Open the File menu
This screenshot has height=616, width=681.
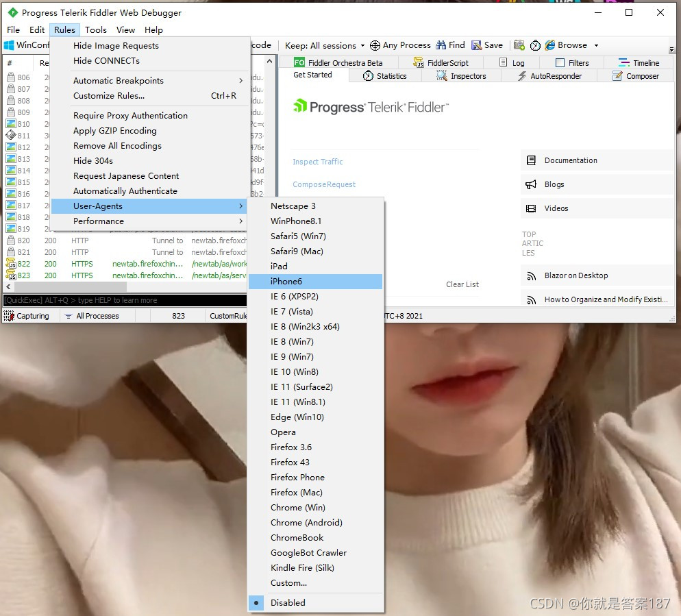point(13,29)
